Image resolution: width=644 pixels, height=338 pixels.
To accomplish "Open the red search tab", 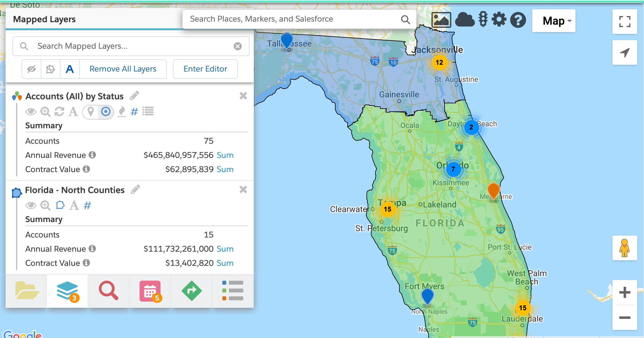I will 108,291.
